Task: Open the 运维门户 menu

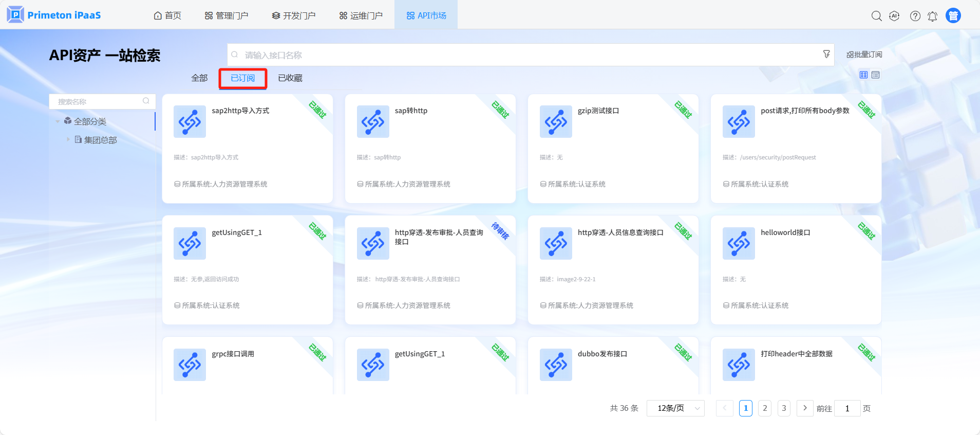Action: click(361, 15)
